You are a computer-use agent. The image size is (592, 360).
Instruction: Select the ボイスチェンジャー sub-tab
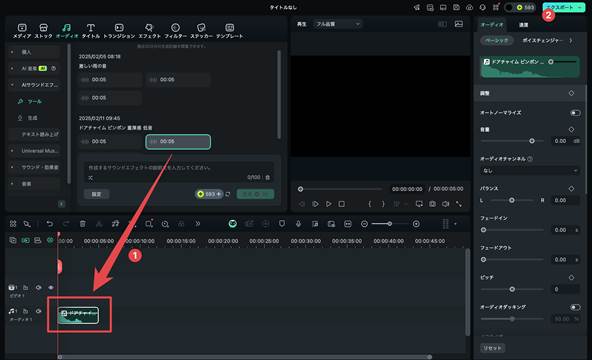click(x=542, y=40)
